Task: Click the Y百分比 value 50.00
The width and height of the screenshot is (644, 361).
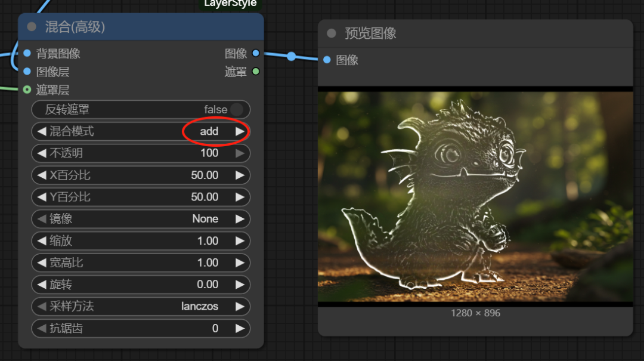Action: (x=205, y=197)
